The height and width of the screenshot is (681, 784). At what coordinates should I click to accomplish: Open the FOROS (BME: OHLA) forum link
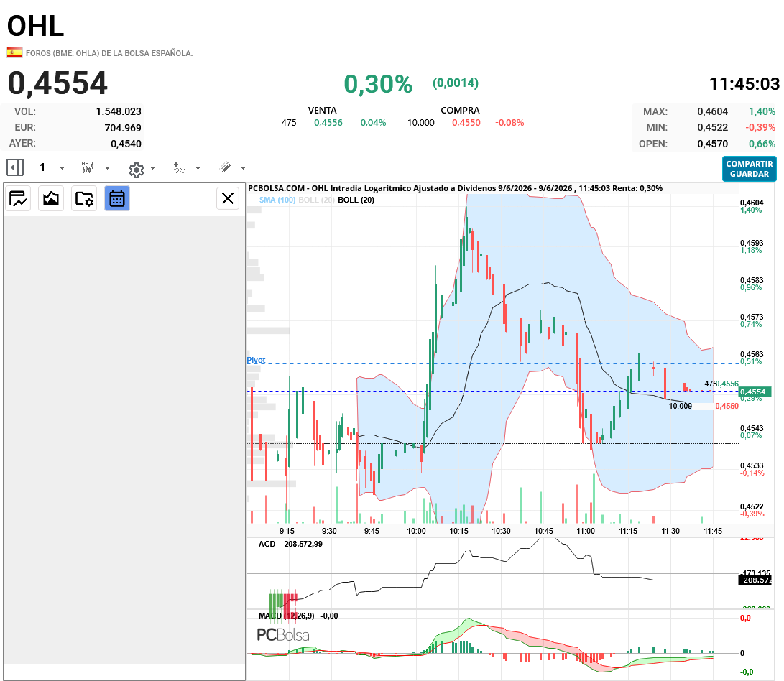(109, 53)
